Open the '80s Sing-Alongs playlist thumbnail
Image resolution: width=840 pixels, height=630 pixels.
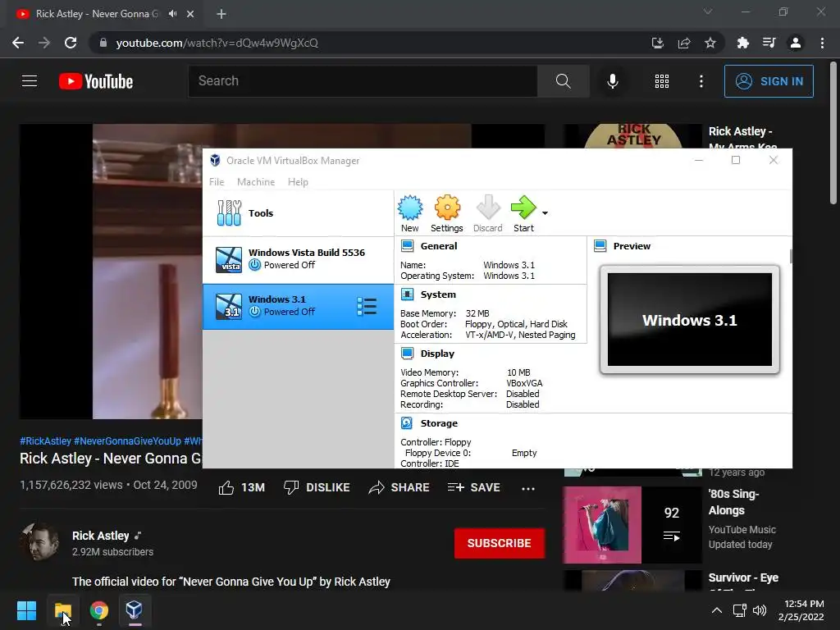point(632,524)
